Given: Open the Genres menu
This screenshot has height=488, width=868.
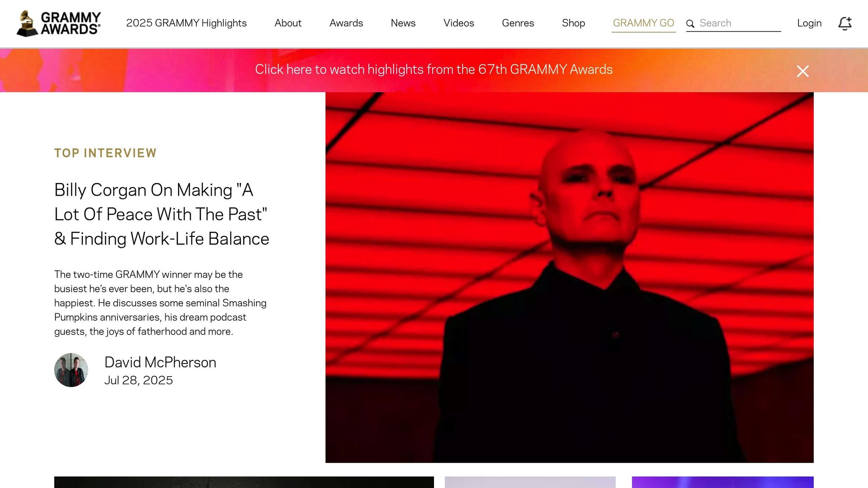Looking at the screenshot, I should pos(518,23).
